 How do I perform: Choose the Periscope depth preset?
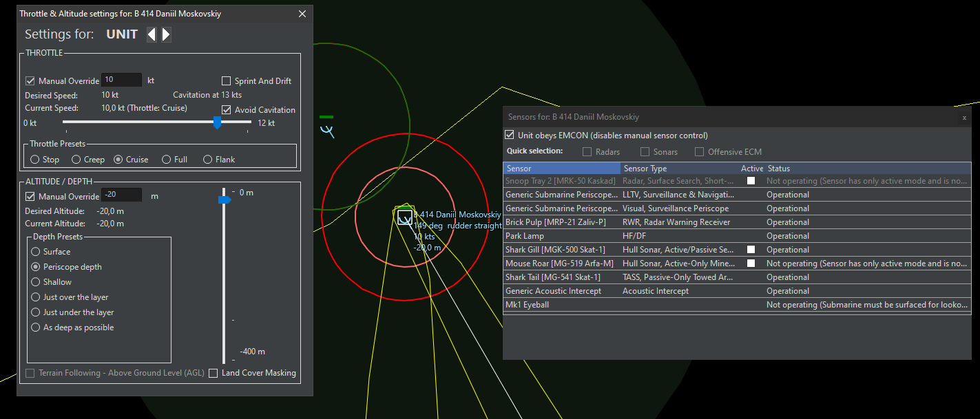[36, 267]
